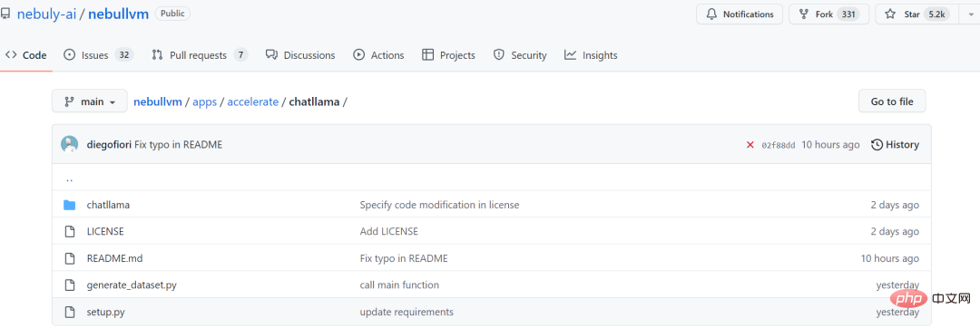View the Insights tab
The width and height of the screenshot is (980, 328).
point(591,55)
